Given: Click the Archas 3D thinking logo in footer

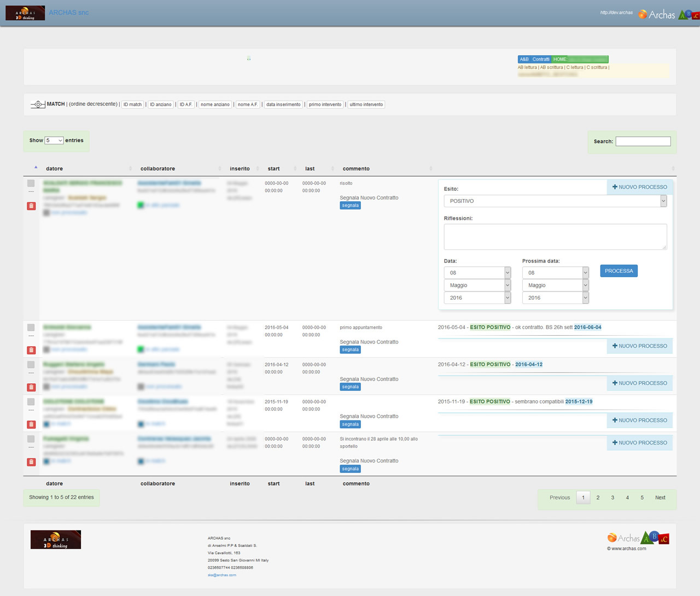Looking at the screenshot, I should point(56,540).
